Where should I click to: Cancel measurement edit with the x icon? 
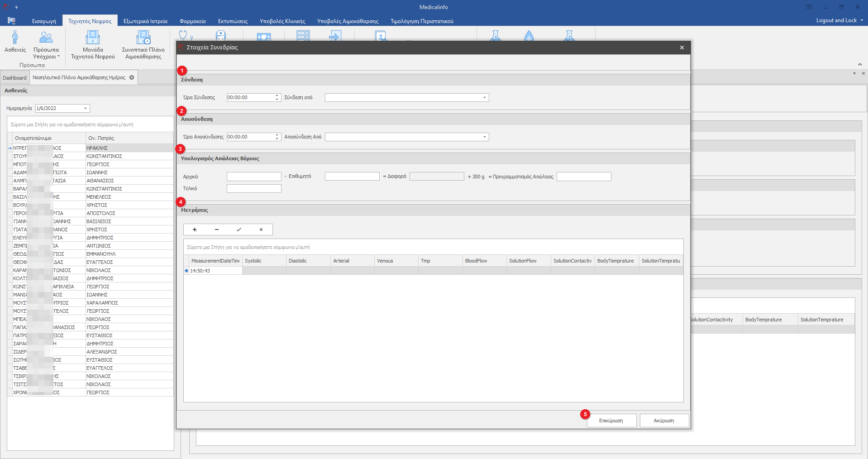pos(261,229)
